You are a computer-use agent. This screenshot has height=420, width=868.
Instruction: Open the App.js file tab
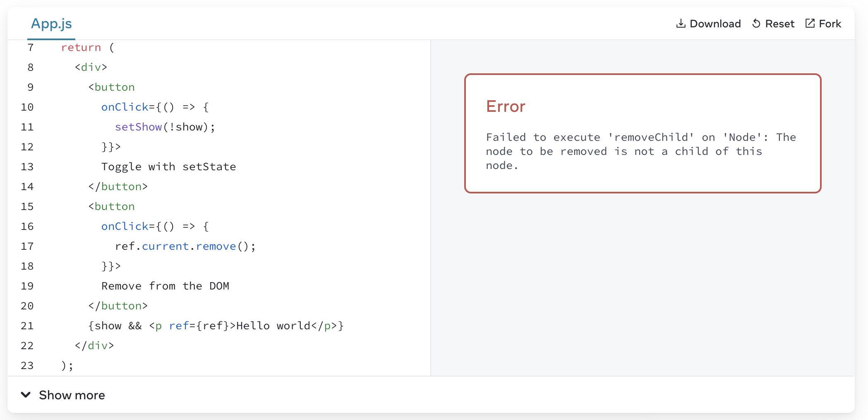click(x=51, y=24)
